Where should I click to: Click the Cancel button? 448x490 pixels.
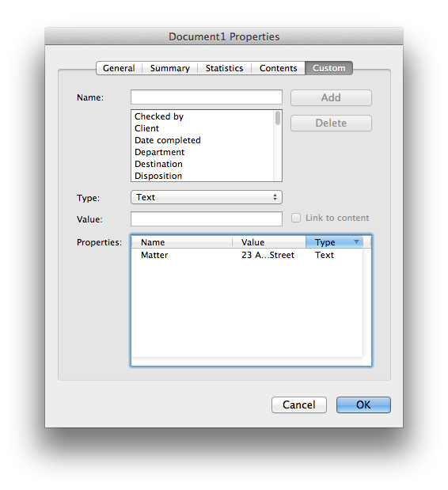(299, 405)
